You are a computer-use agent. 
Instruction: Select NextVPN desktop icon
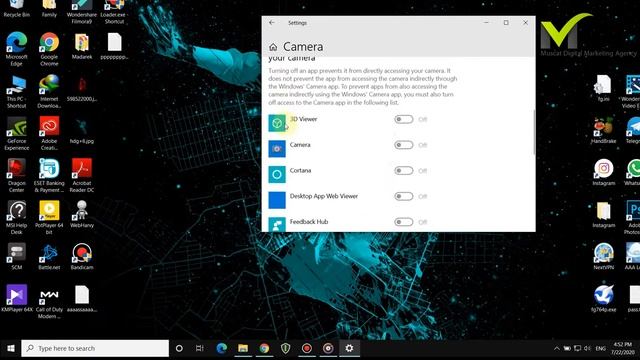[x=604, y=257]
